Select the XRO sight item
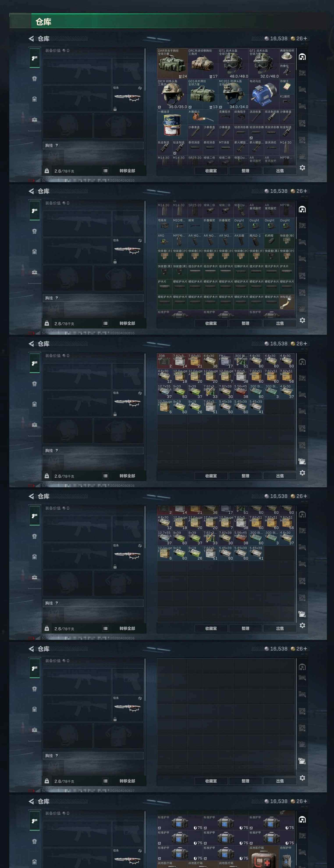334x868 pixels. 164,241
